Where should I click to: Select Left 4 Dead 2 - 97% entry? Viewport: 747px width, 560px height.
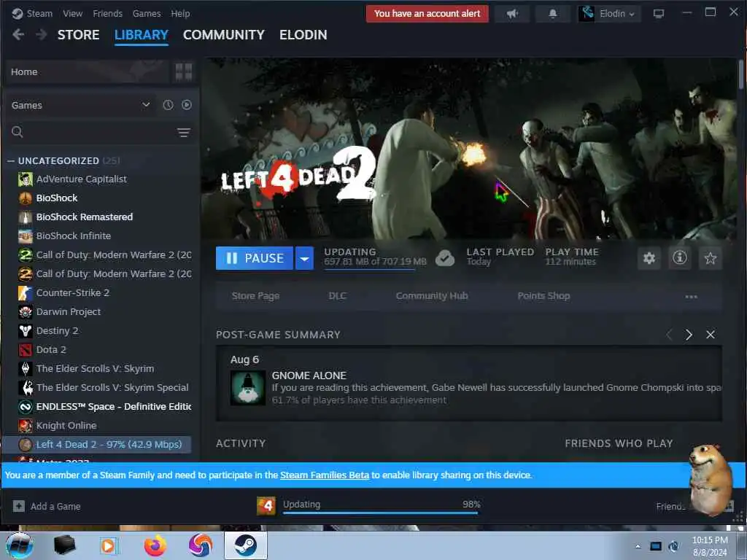[97, 445]
